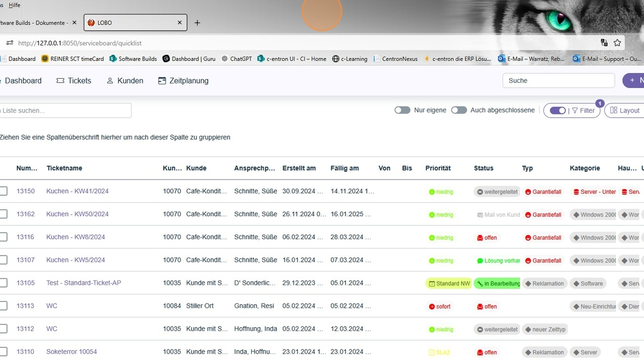The width and height of the screenshot is (644, 360).
Task: Click the Zeitplanung calendar icon
Action: 162,81
